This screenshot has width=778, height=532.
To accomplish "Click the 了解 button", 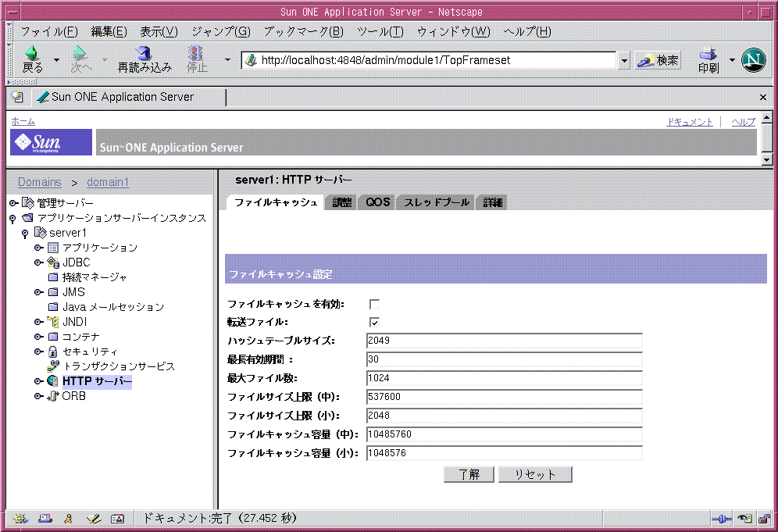I will point(469,474).
